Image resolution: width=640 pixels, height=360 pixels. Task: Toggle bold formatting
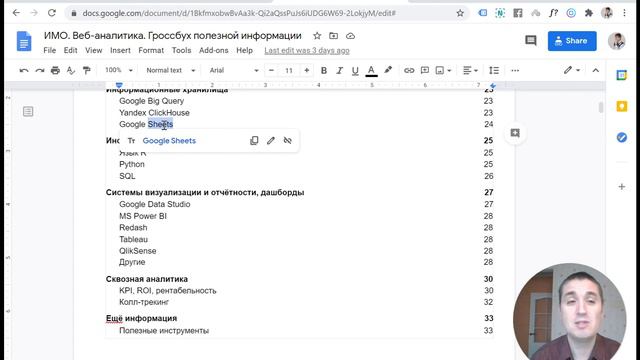click(x=324, y=71)
